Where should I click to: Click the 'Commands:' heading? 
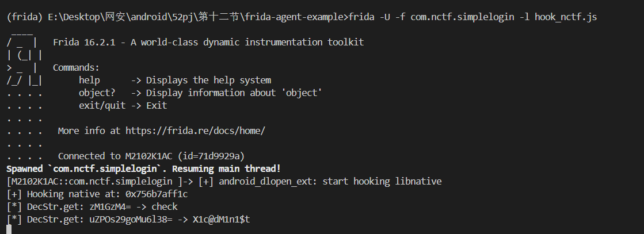point(77,67)
